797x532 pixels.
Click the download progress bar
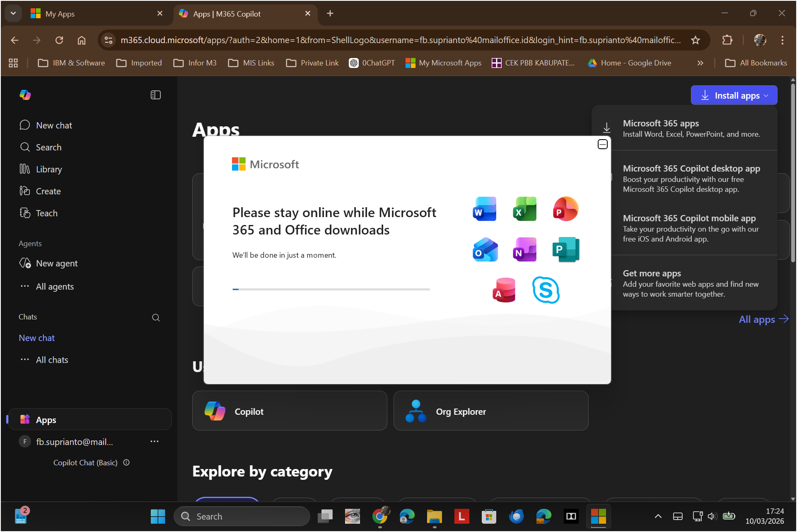(331, 289)
